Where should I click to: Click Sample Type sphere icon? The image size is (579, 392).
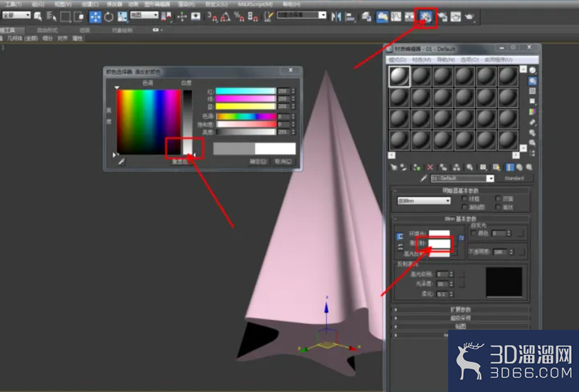(533, 70)
